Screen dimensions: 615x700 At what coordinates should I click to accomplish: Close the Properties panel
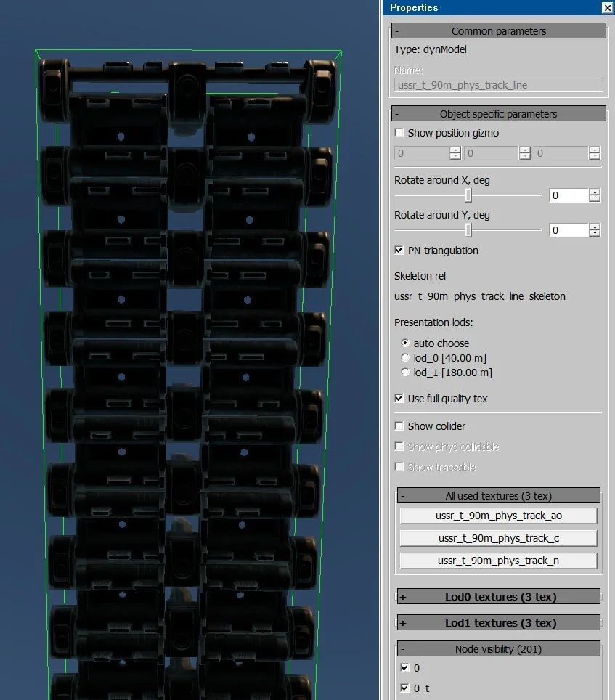[x=607, y=7]
